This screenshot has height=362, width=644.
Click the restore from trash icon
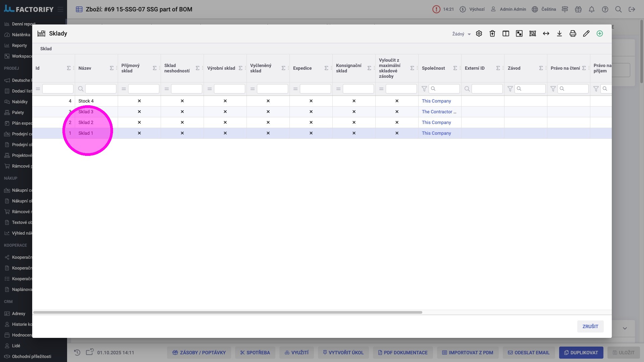492,34
